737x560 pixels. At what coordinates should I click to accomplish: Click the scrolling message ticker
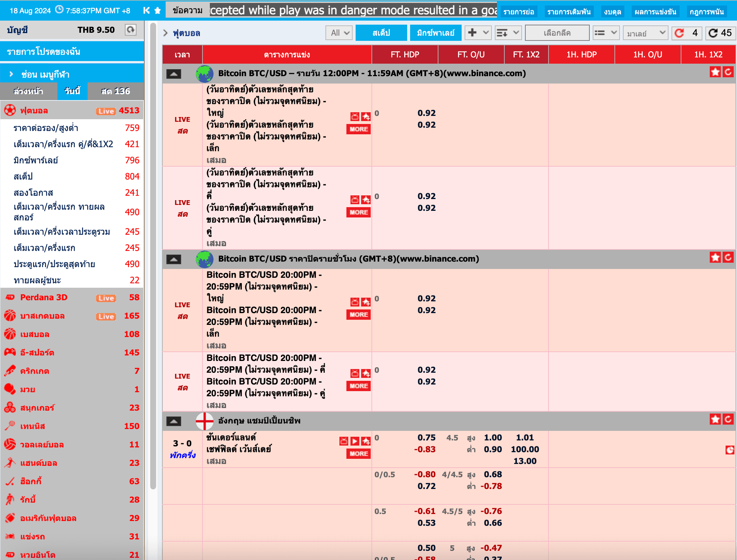353,10
